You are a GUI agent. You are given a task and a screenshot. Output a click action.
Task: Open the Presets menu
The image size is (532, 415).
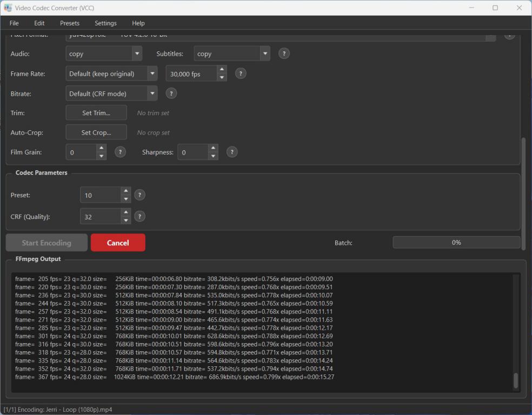click(70, 23)
